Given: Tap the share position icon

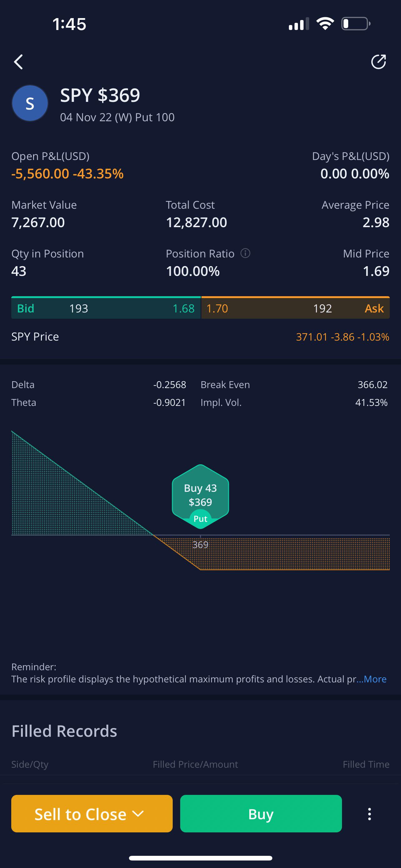Looking at the screenshot, I should [378, 62].
